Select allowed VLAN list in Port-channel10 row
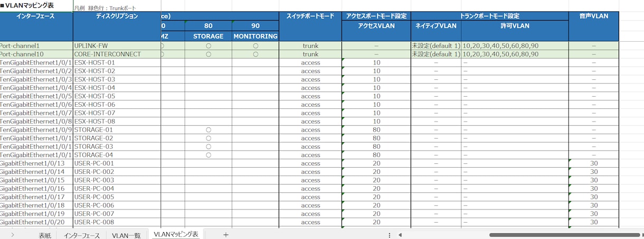This screenshot has width=644, height=239. (x=515, y=54)
